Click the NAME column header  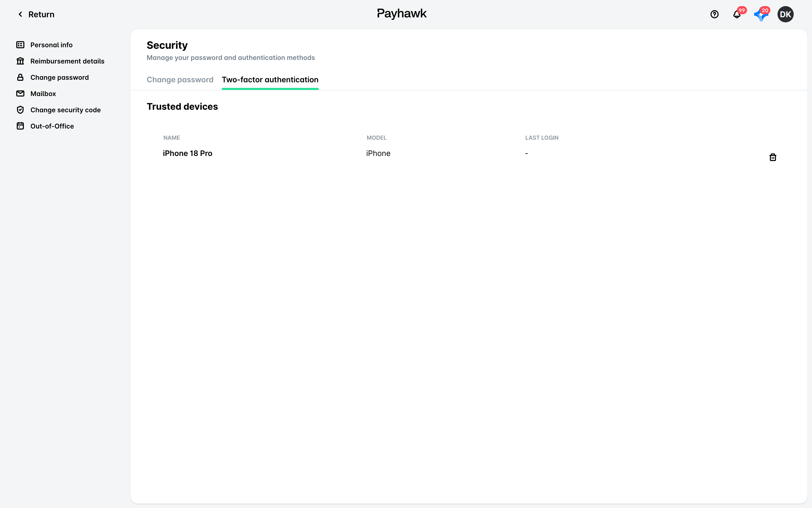coord(172,138)
